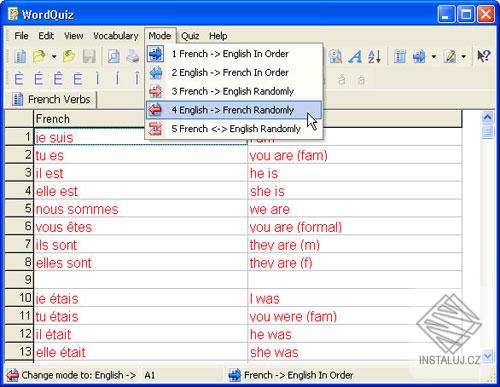500x387 pixels.
Task: Select the 'ils sont' cell
Action: (141, 245)
